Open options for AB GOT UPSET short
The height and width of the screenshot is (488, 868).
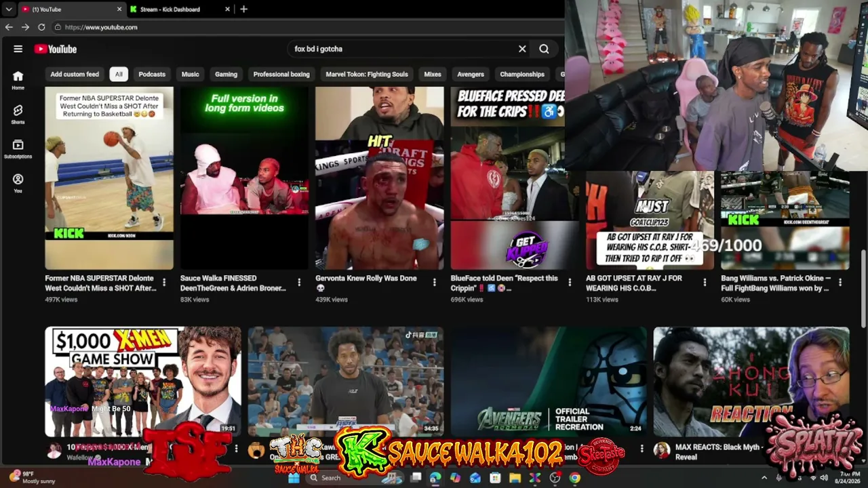[705, 283]
